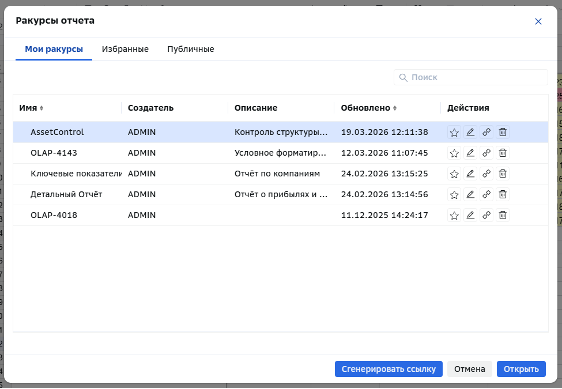Switch to the Избранные tab
The height and width of the screenshot is (389, 562).
pos(125,49)
